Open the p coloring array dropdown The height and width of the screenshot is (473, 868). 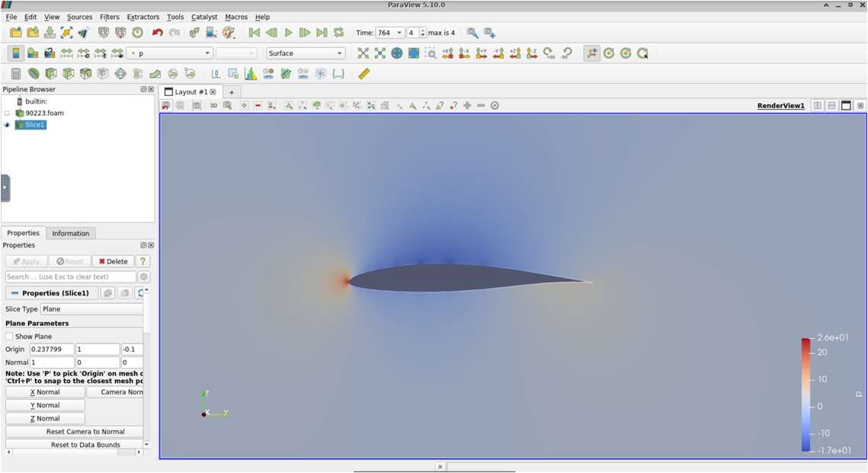[171, 53]
